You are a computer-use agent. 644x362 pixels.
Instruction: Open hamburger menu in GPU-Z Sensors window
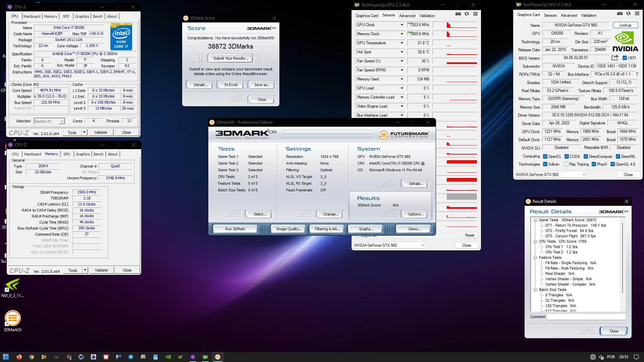tap(475, 14)
